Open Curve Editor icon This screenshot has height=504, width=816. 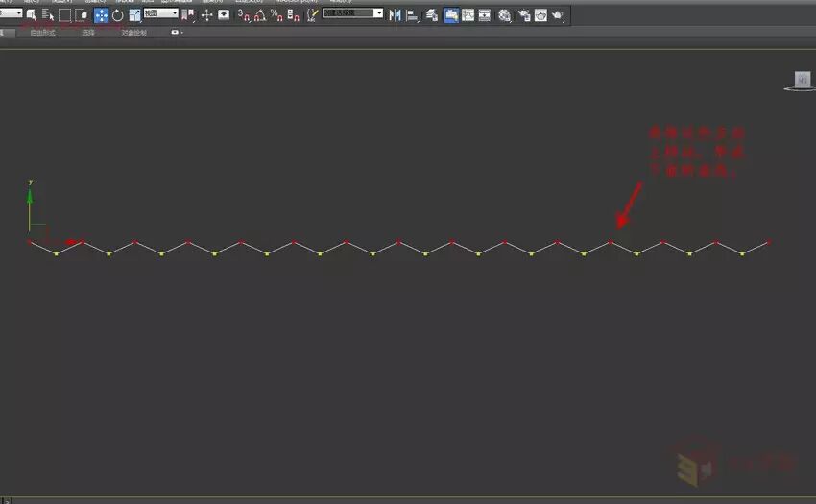[x=468, y=15]
